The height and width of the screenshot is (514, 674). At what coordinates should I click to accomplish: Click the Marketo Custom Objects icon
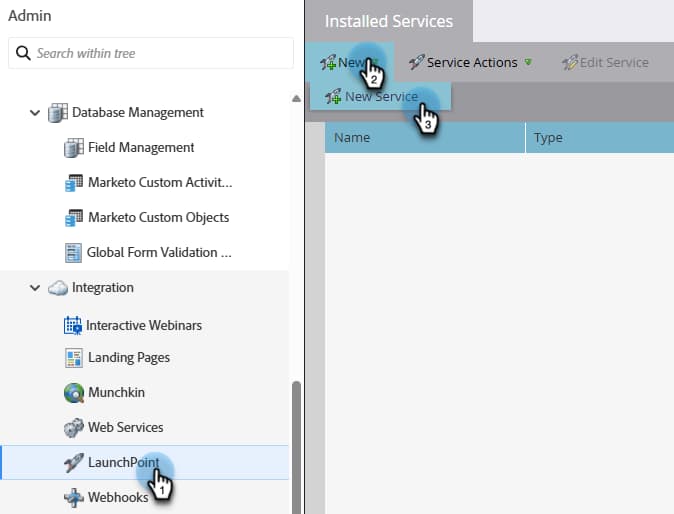click(74, 217)
